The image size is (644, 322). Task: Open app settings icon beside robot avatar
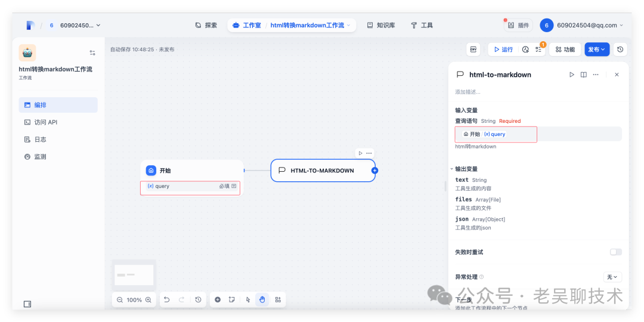[92, 52]
